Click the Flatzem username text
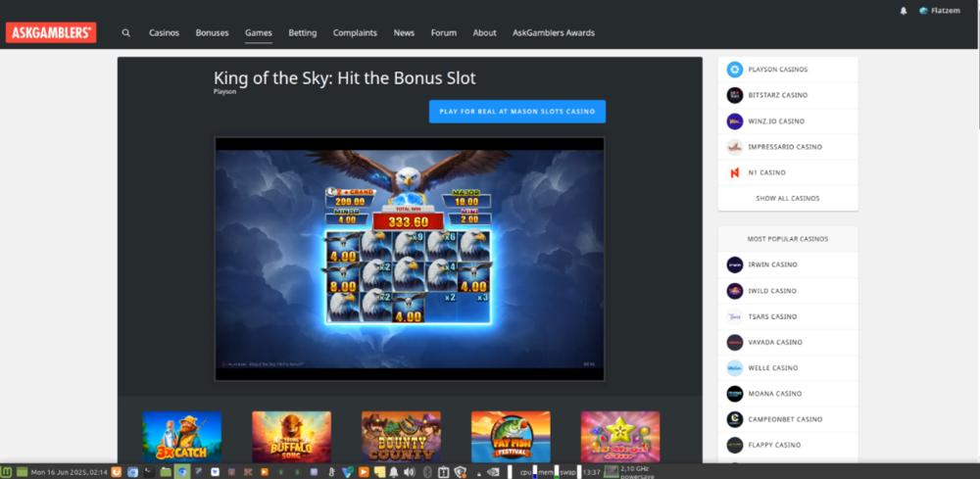Viewport: 980px width, 479px height. tap(946, 11)
